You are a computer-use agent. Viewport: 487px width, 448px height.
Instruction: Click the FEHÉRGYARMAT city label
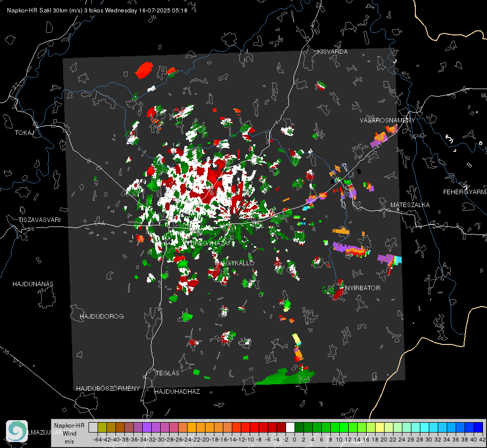[x=465, y=192]
